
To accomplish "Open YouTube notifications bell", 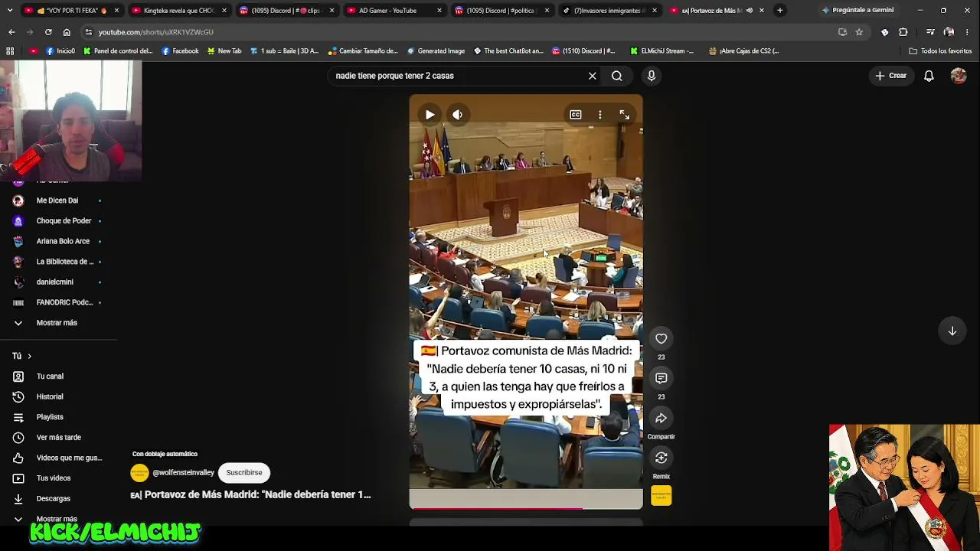I will pyautogui.click(x=929, y=76).
